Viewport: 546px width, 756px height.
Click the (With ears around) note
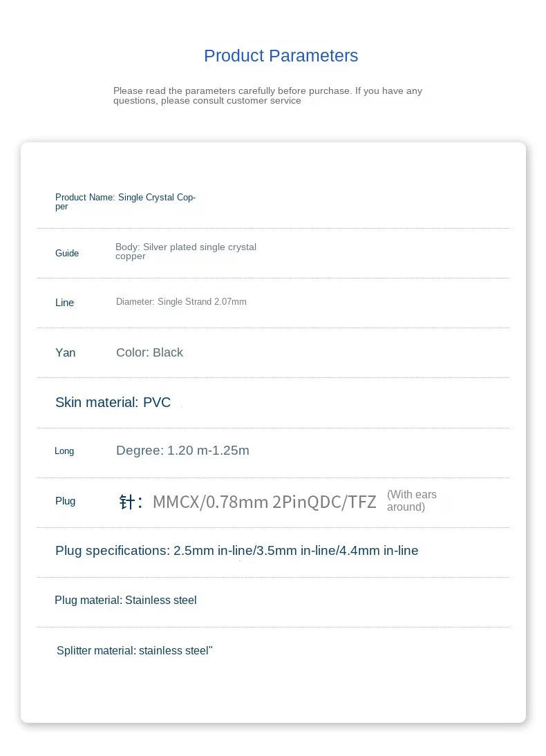411,501
